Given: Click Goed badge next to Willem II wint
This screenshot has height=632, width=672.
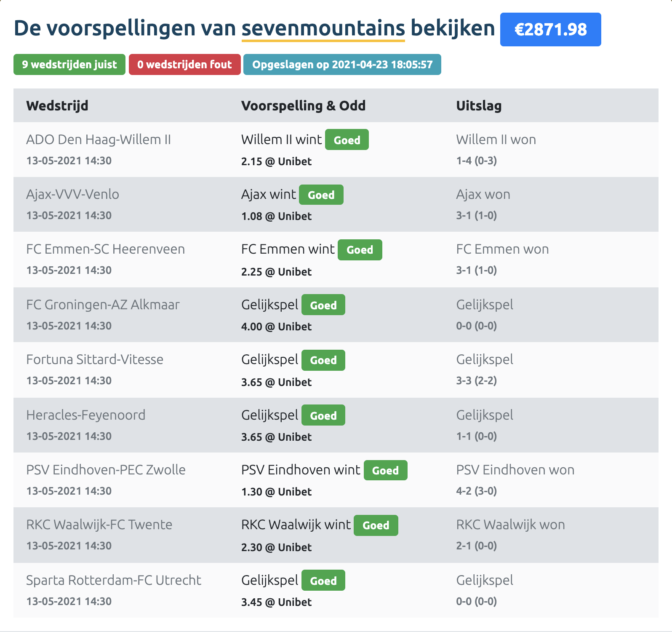Looking at the screenshot, I should point(347,140).
